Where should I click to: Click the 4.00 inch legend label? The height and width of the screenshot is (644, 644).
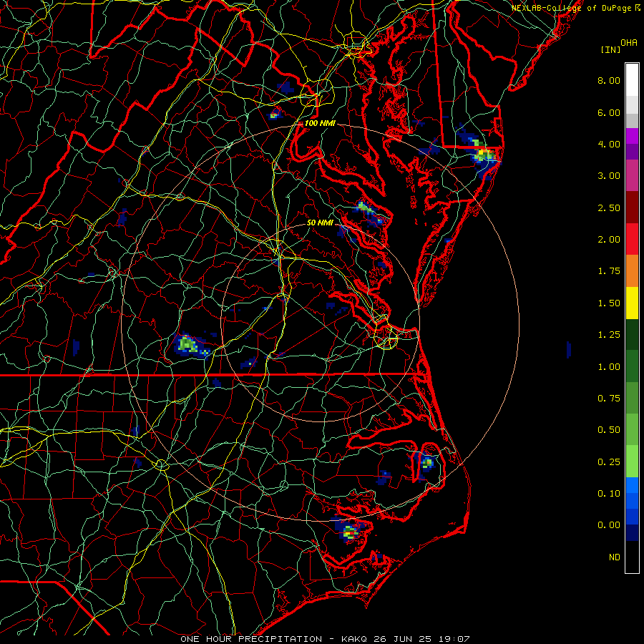click(x=609, y=144)
